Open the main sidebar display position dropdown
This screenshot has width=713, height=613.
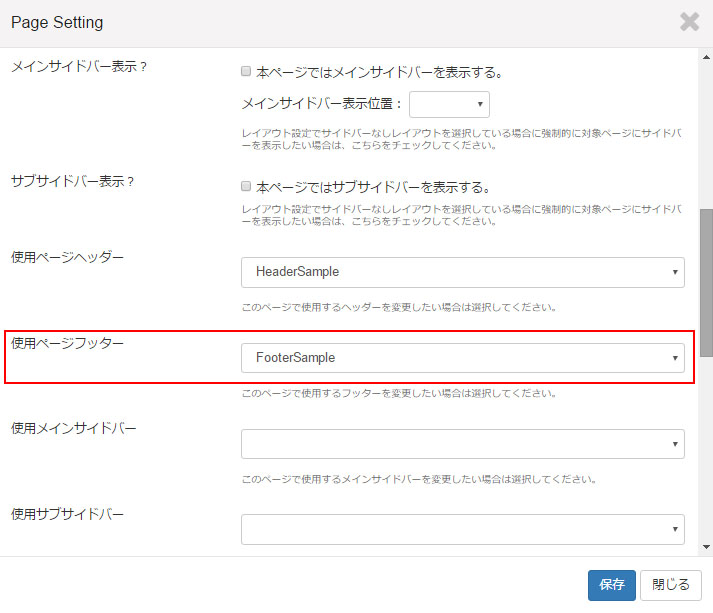point(449,104)
